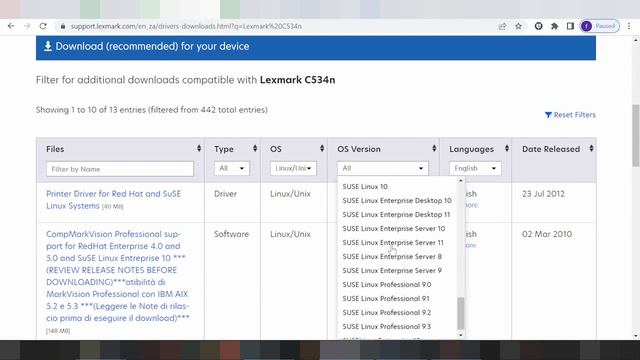Click page scrollbar down arrow
This screenshot has width=640, height=360.
(636, 336)
